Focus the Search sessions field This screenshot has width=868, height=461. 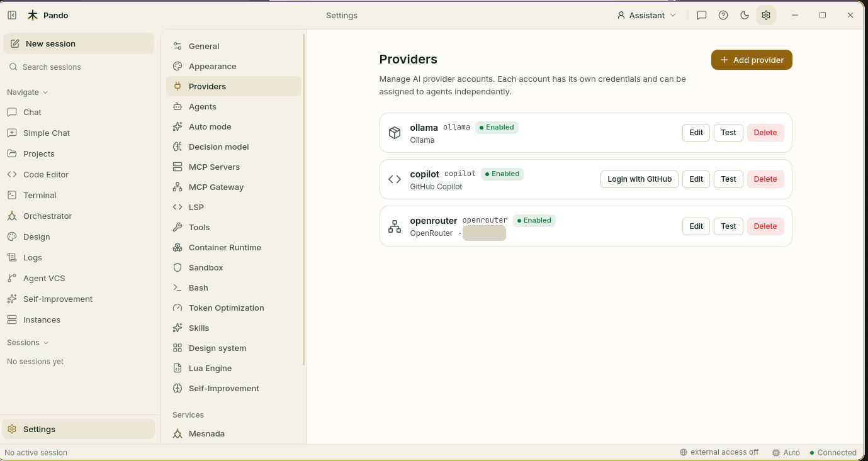click(79, 67)
